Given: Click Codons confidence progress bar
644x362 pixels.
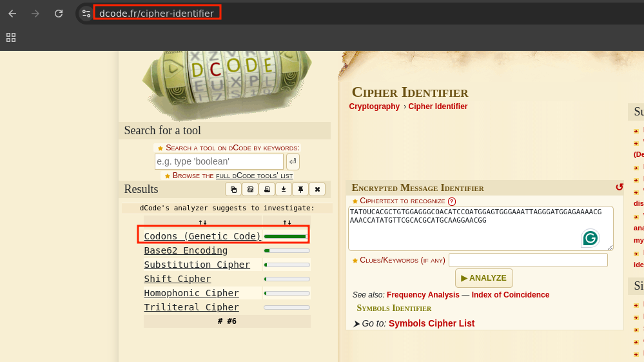Looking at the screenshot, I should pos(286,236).
